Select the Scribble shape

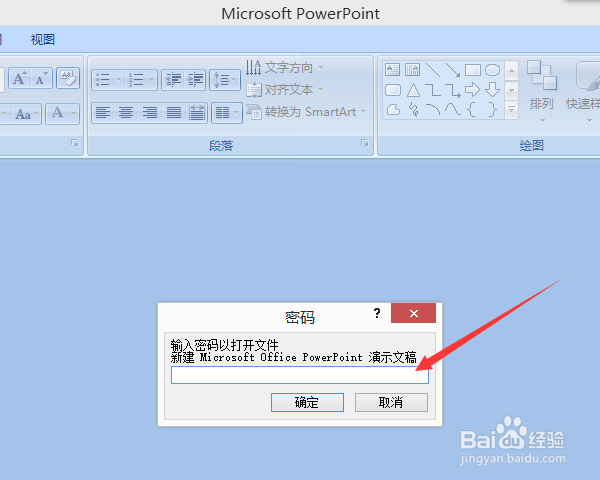pos(413,110)
